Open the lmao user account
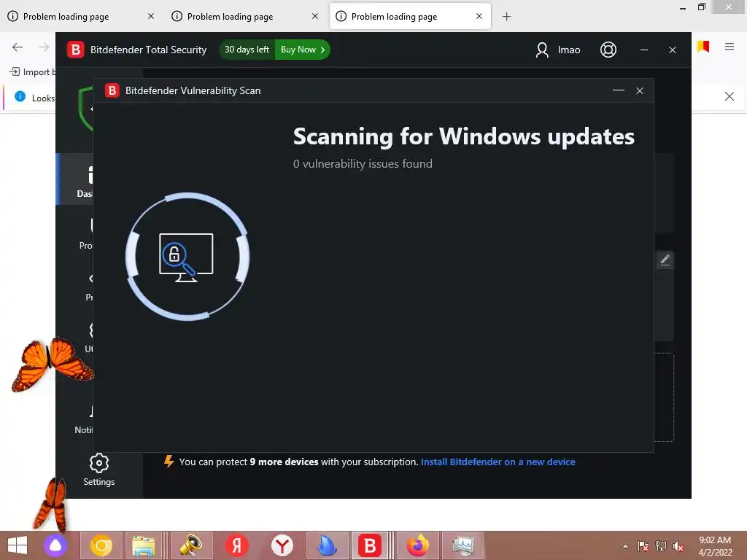This screenshot has height=560, width=747. (558, 50)
